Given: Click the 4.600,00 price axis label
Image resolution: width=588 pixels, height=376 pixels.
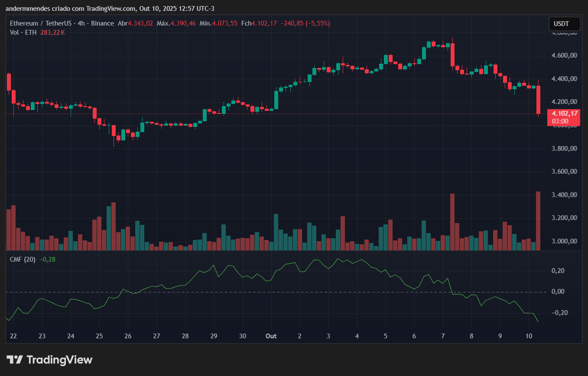Looking at the screenshot, I should pos(563,56).
